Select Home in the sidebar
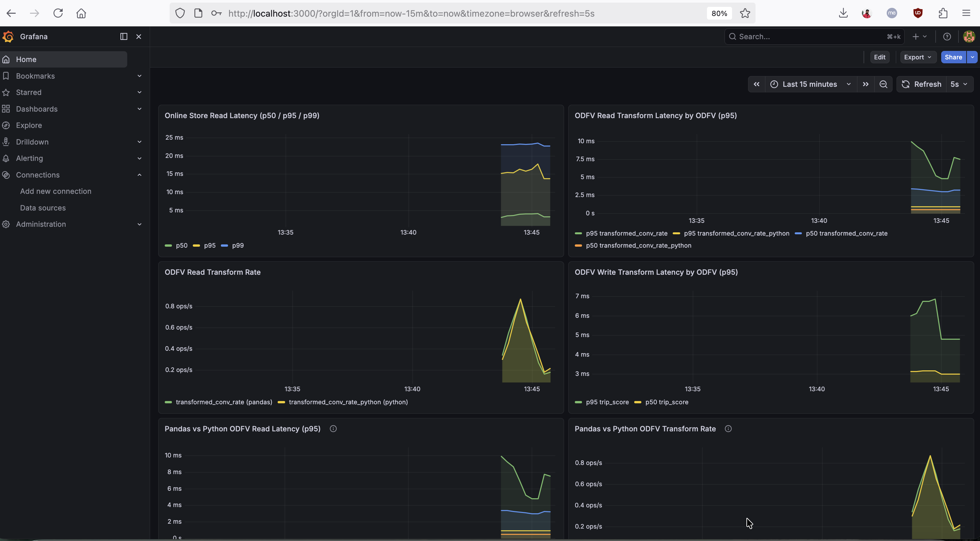 pos(25,59)
